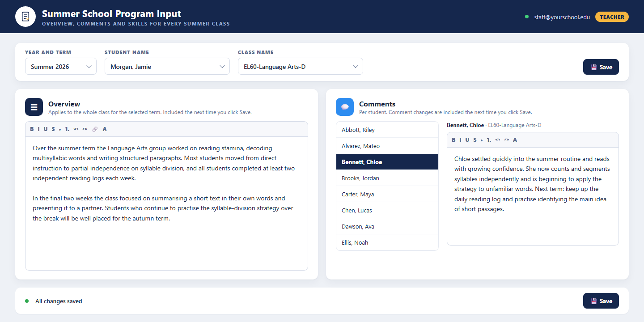
Task: Toggle Underline in the Comments editor toolbar
Action: [x=467, y=140]
